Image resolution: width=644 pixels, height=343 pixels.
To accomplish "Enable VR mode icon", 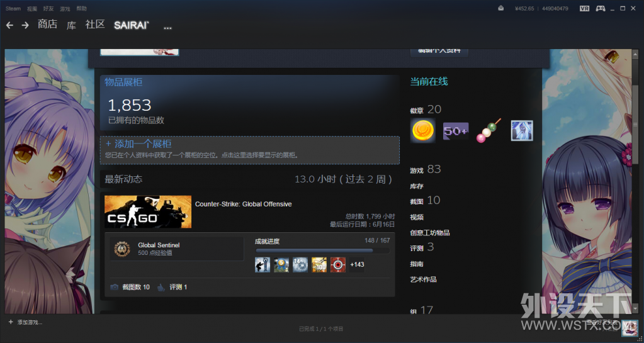I will click(x=584, y=8).
